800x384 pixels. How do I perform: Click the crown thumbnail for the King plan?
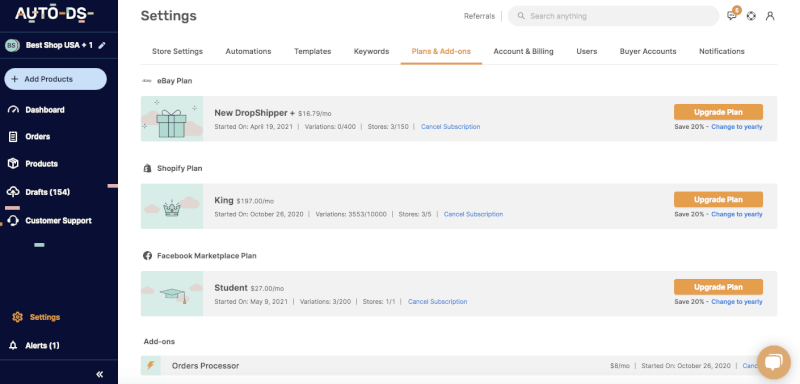(x=172, y=206)
